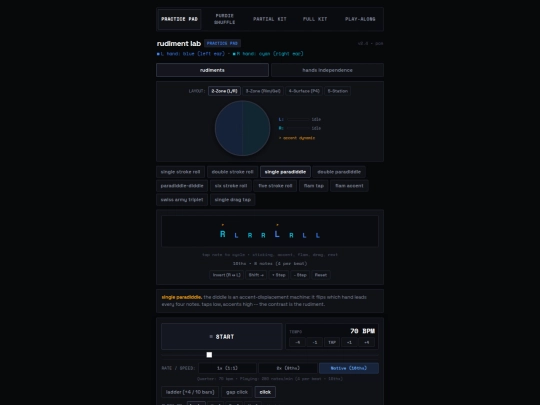Image resolution: width=540 pixels, height=405 pixels.
Task: Select the five stroke roll rudiment
Action: 275,186
